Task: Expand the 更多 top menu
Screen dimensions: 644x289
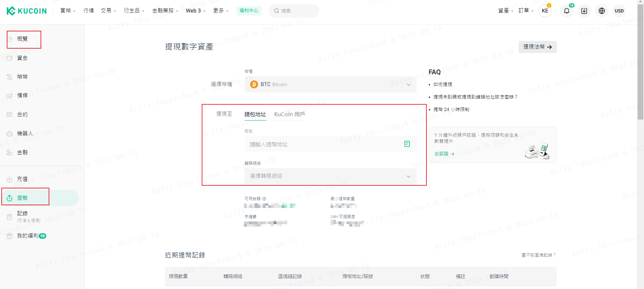Action: tap(221, 11)
